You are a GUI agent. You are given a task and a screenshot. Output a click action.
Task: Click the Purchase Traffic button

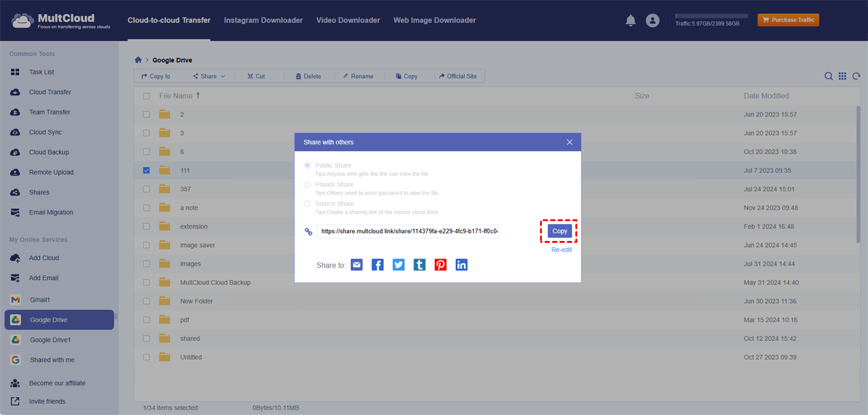(x=788, y=20)
